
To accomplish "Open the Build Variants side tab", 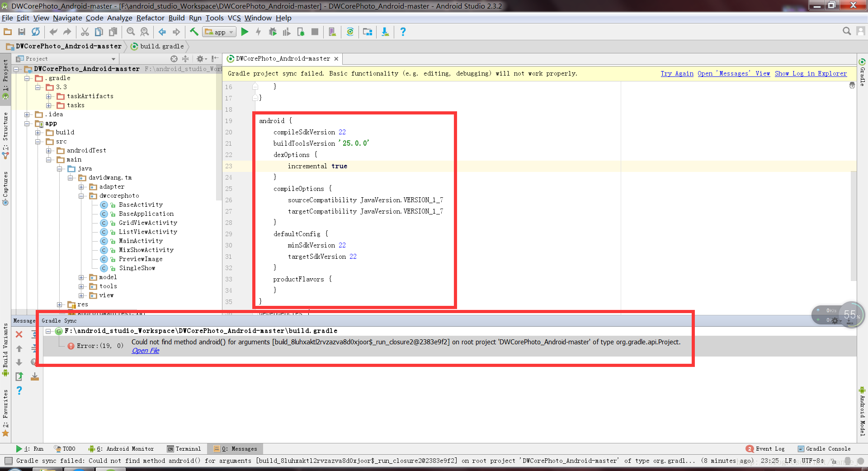I will 5,350.
